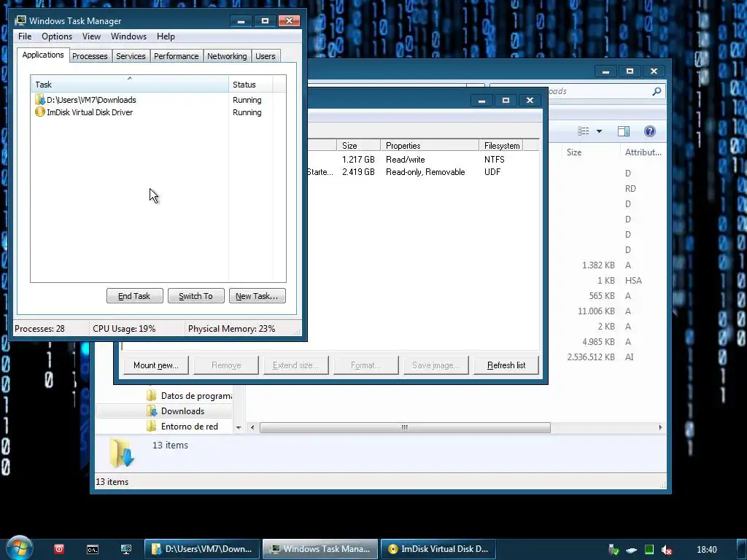The width and height of the screenshot is (747, 560).
Task: Click the red power quick-launch icon
Action: (59, 549)
